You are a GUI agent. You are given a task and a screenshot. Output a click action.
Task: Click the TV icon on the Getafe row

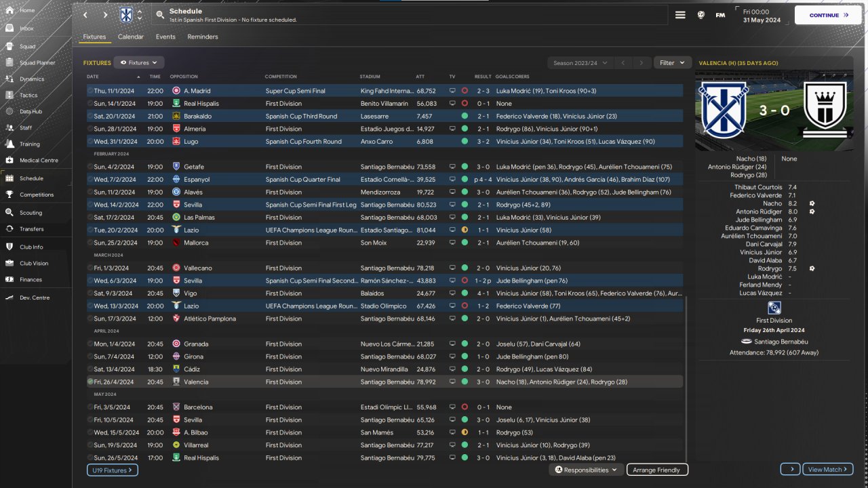tap(452, 167)
